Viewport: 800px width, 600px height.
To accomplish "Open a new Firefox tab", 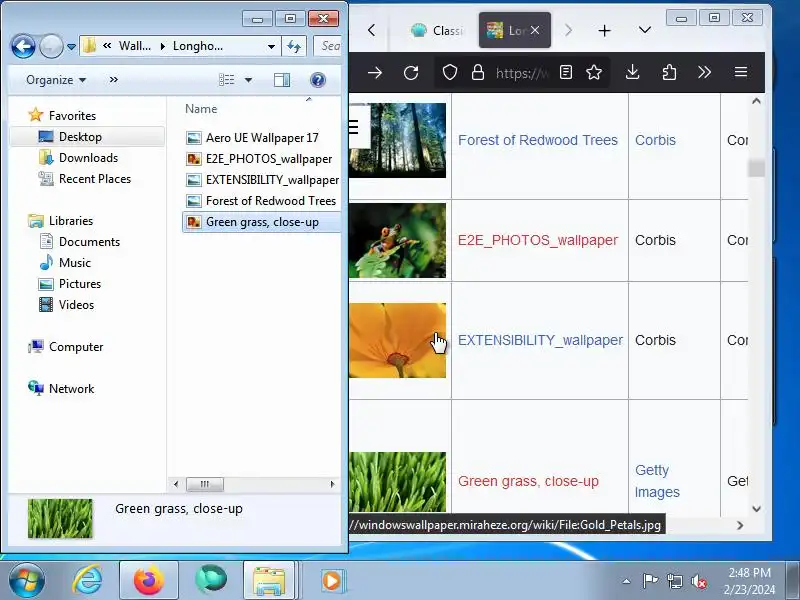I will (x=605, y=31).
